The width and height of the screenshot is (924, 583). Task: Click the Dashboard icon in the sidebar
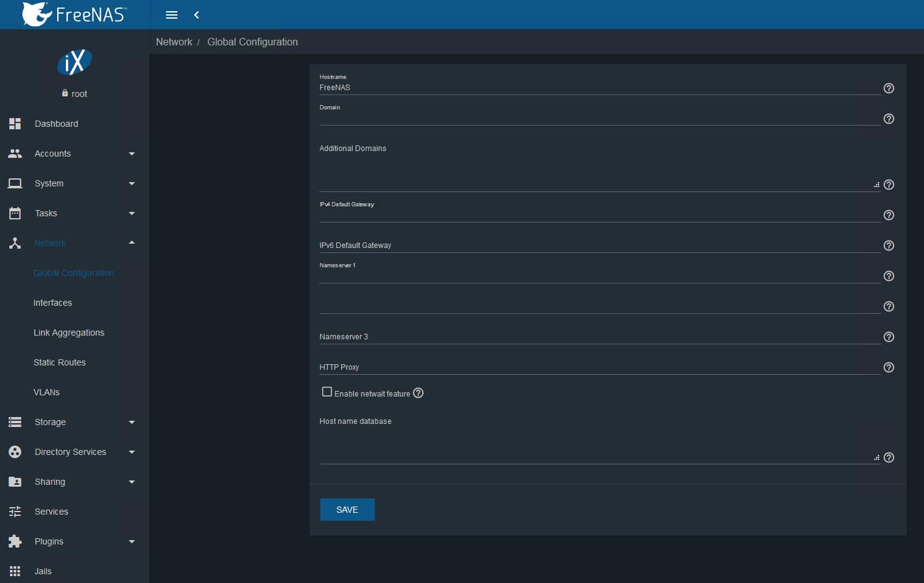(x=15, y=124)
